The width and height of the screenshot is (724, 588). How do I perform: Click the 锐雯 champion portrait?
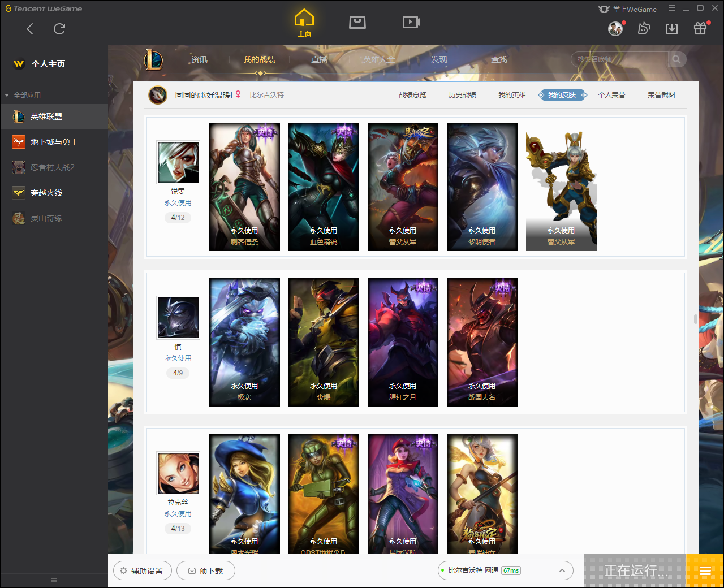click(x=178, y=162)
